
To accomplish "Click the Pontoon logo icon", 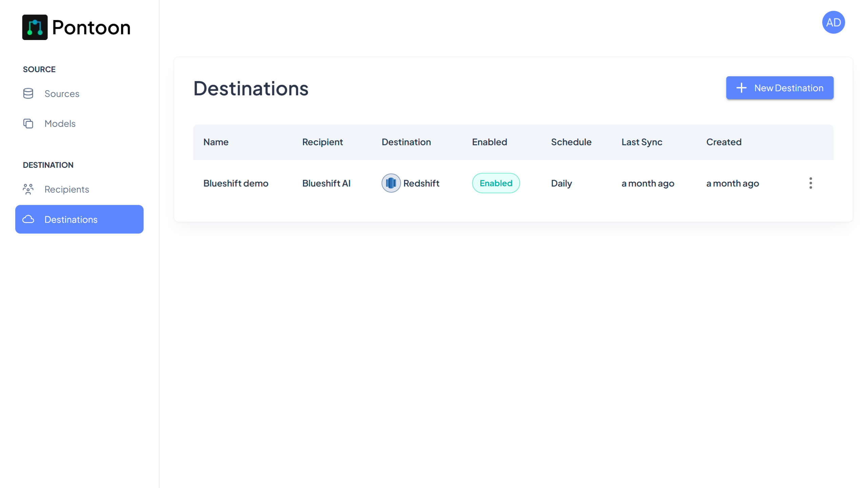I will tap(35, 27).
